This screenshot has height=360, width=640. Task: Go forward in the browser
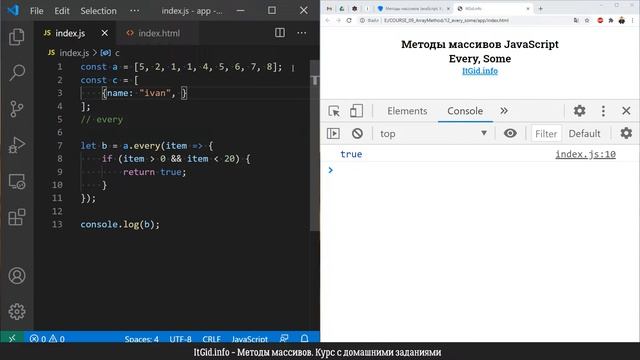tap(338, 20)
